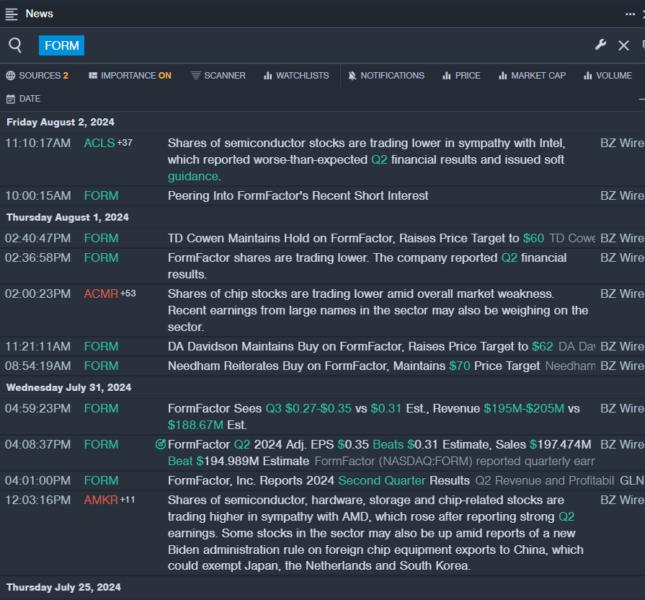Click the Wednesday July 31, 2024 date header
The height and width of the screenshot is (600, 645).
pyautogui.click(x=69, y=387)
